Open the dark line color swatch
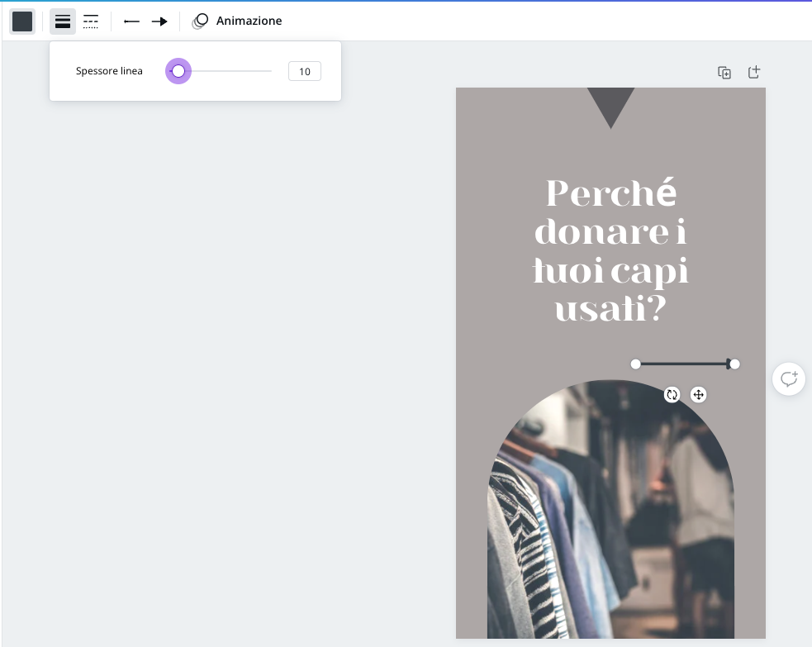The height and width of the screenshot is (647, 812). pos(22,21)
